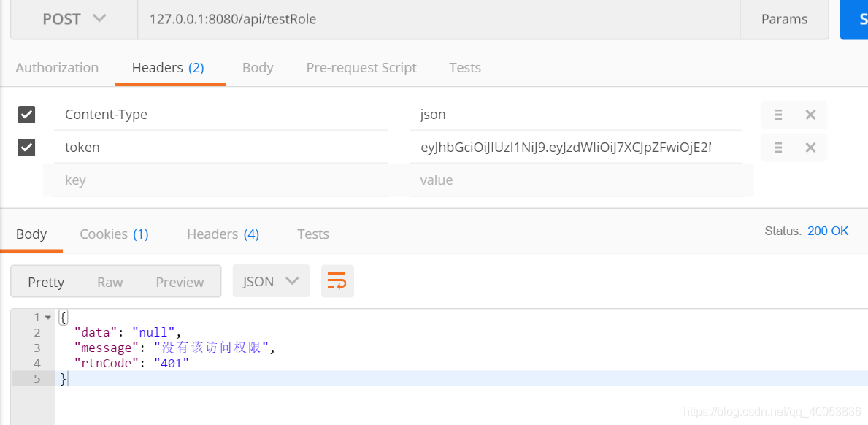Select the response Body tab
Screen dimensions: 868x425
31,234
